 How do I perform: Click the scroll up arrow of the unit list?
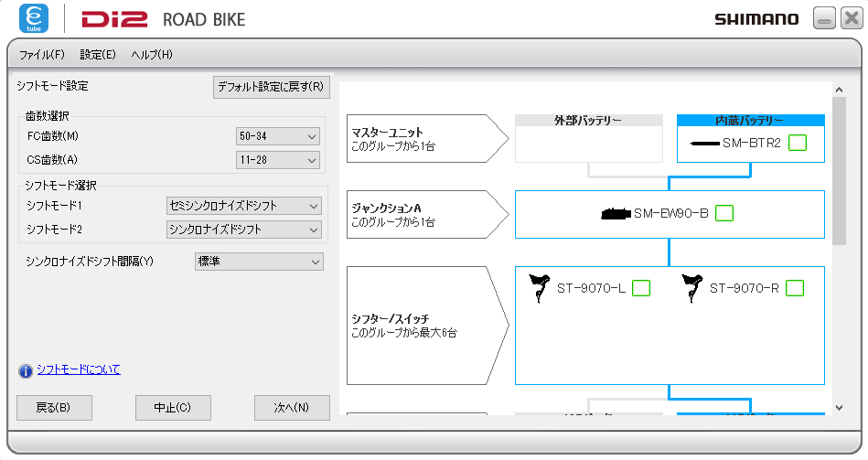tap(840, 90)
